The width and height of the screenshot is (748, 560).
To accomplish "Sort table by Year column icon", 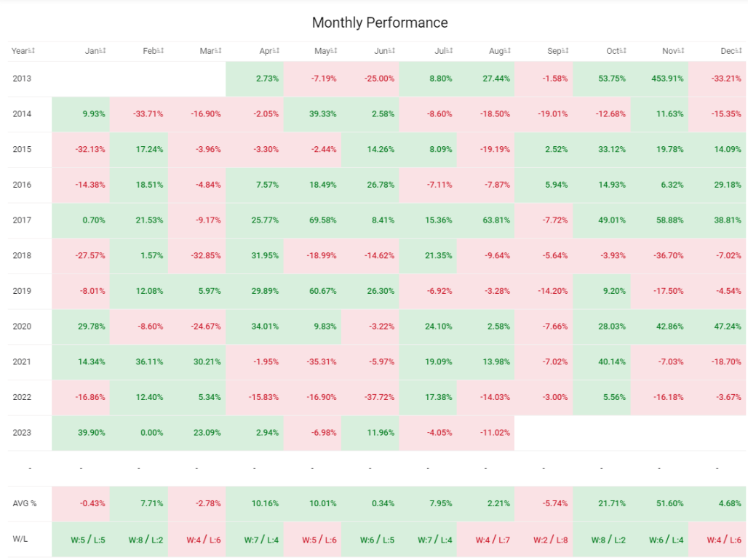I will (31, 51).
